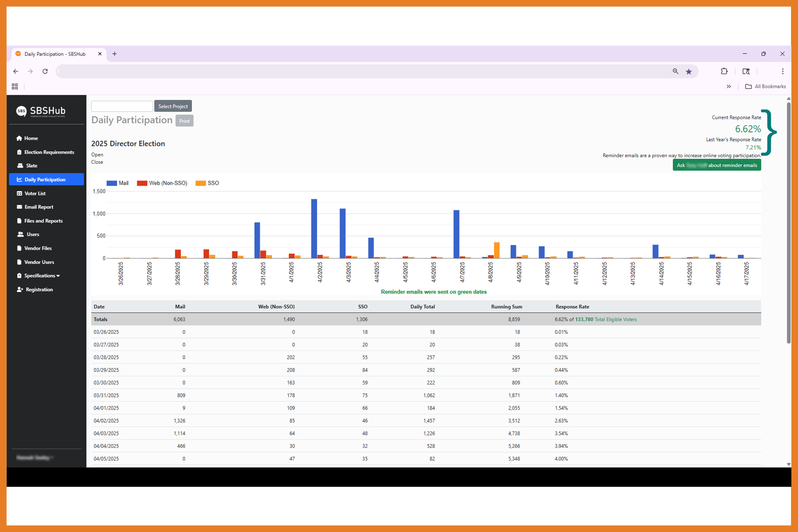
Task: Open the Slate section
Action: (31, 165)
